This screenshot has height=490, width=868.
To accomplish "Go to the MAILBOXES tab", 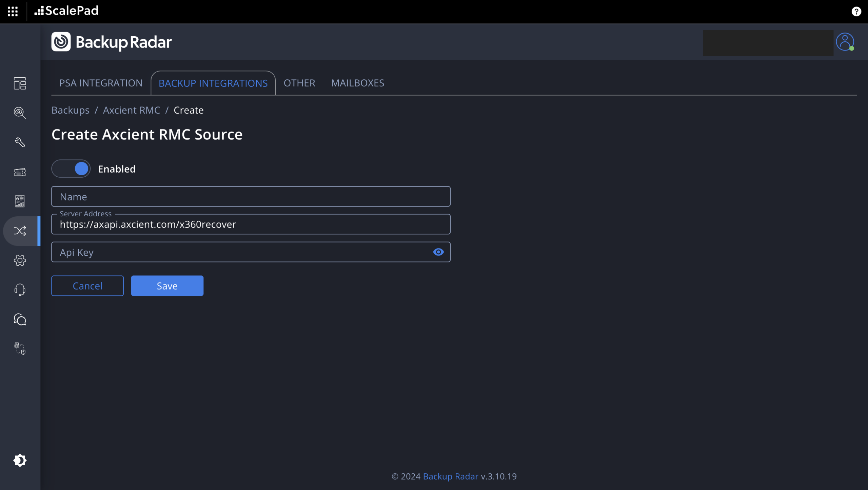I will [357, 83].
